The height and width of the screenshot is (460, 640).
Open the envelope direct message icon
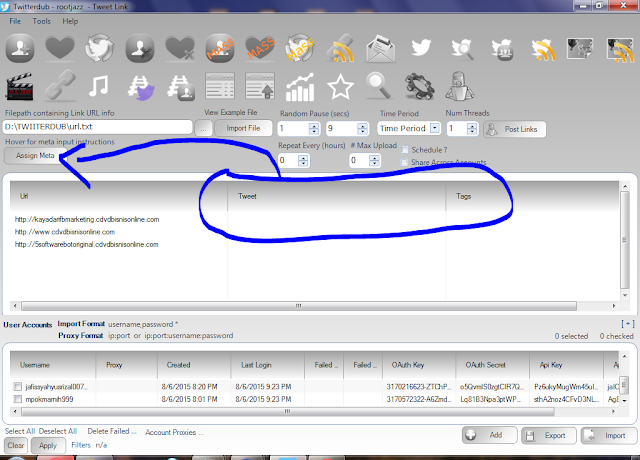(380, 49)
